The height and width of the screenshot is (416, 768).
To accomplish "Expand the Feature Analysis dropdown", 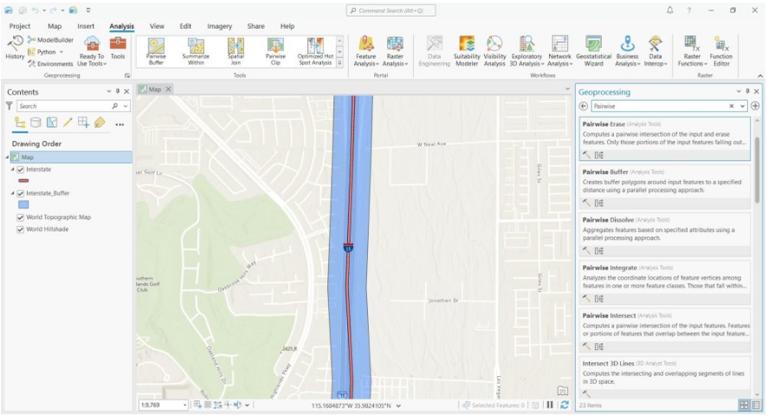I will point(366,51).
